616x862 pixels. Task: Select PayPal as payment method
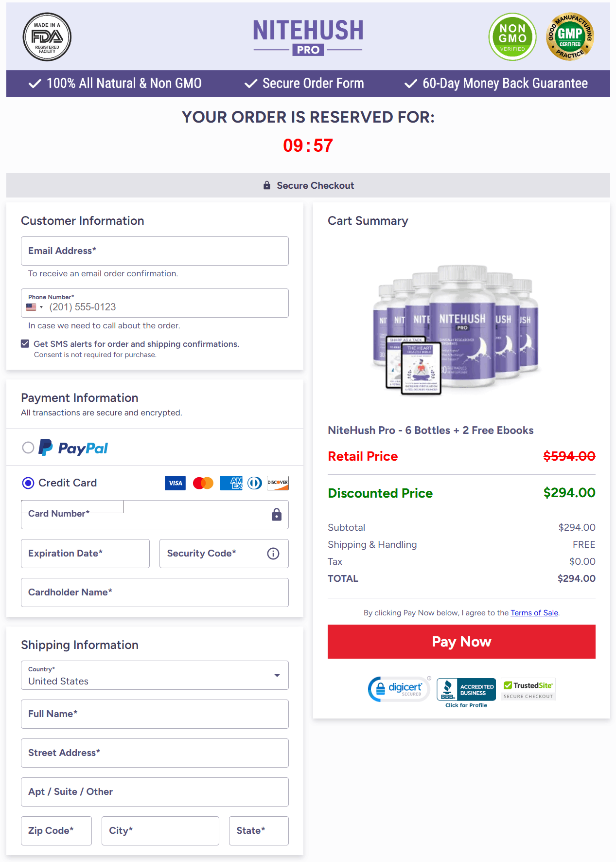[28, 448]
